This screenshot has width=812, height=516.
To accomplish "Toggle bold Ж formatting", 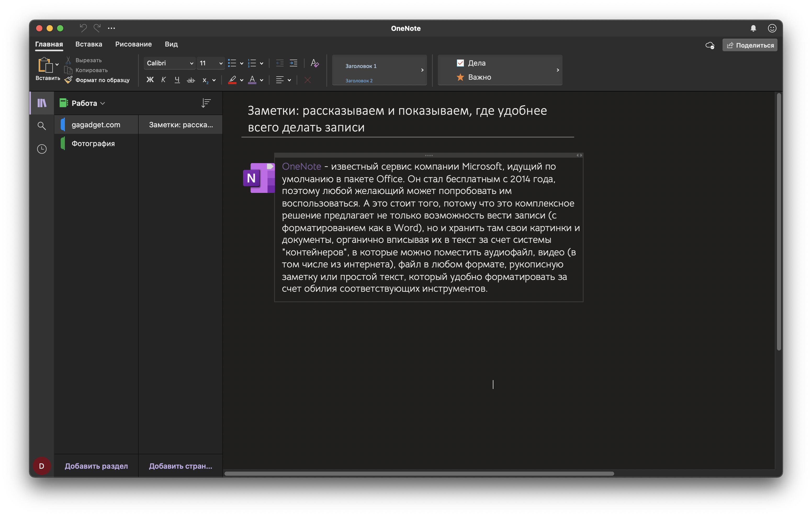I will 150,80.
